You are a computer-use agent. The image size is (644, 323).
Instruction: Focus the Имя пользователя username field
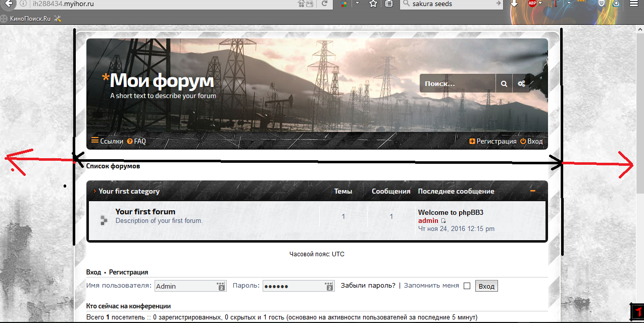tap(190, 286)
